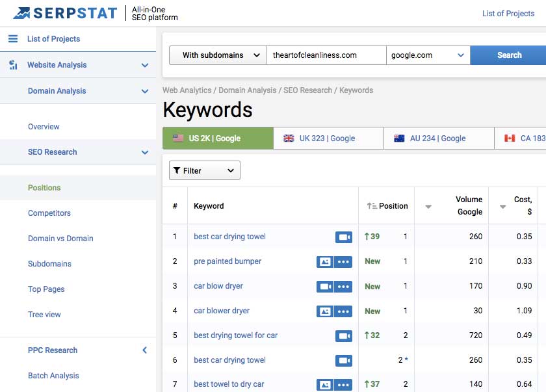Sort by Cost column arrow
This screenshot has width=546, height=392.
[x=503, y=207]
